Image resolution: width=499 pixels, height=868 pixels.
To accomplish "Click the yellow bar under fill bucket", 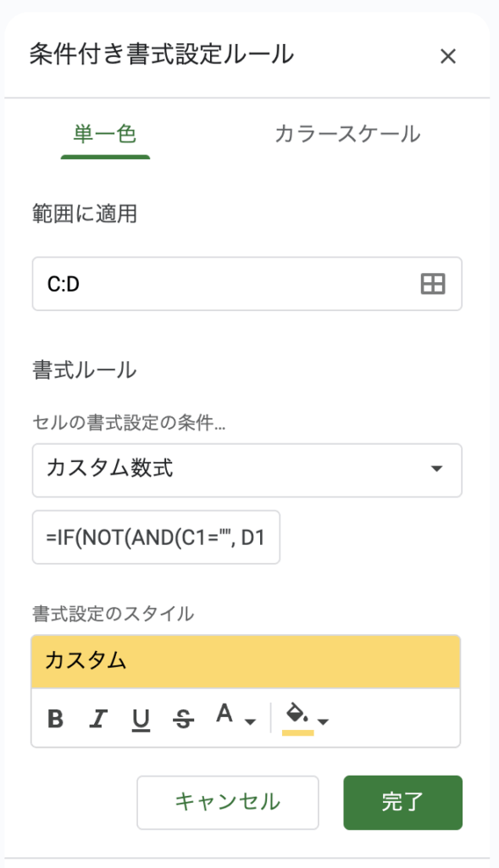I will (x=297, y=733).
